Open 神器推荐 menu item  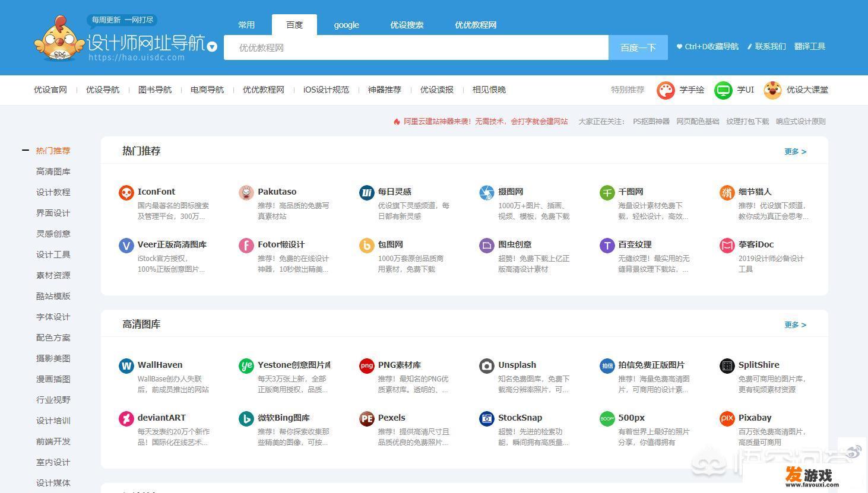pos(385,90)
